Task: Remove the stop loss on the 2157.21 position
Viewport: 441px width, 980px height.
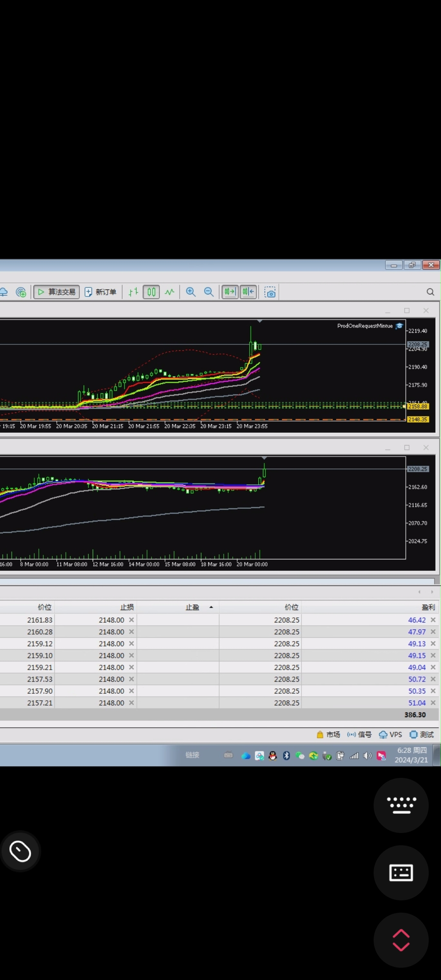Action: coord(131,703)
